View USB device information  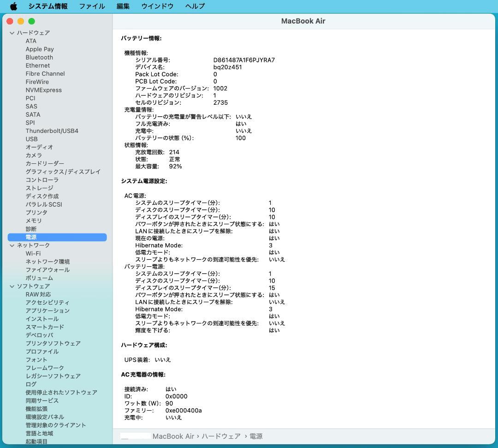[30, 139]
